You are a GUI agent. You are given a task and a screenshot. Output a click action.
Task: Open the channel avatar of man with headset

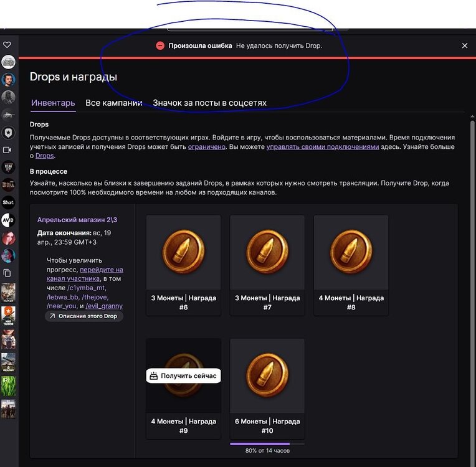8,80
